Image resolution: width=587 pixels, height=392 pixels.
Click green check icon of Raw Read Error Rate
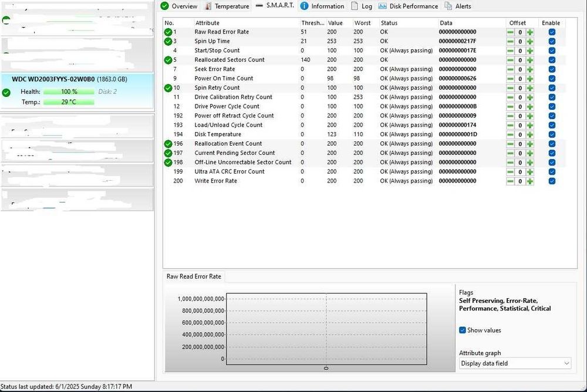[x=168, y=32]
